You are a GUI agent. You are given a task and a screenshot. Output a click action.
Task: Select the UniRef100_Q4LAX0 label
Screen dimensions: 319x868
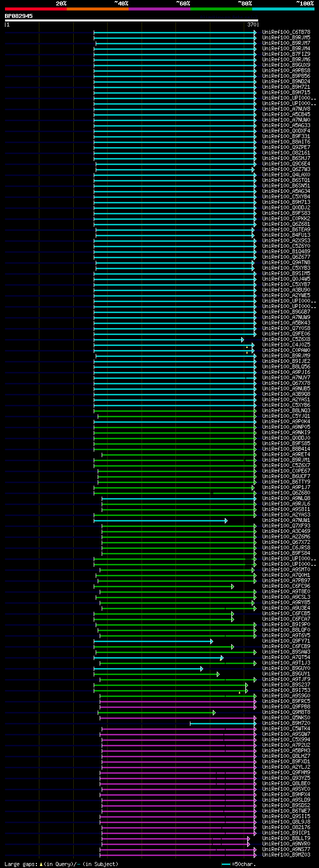286,175
